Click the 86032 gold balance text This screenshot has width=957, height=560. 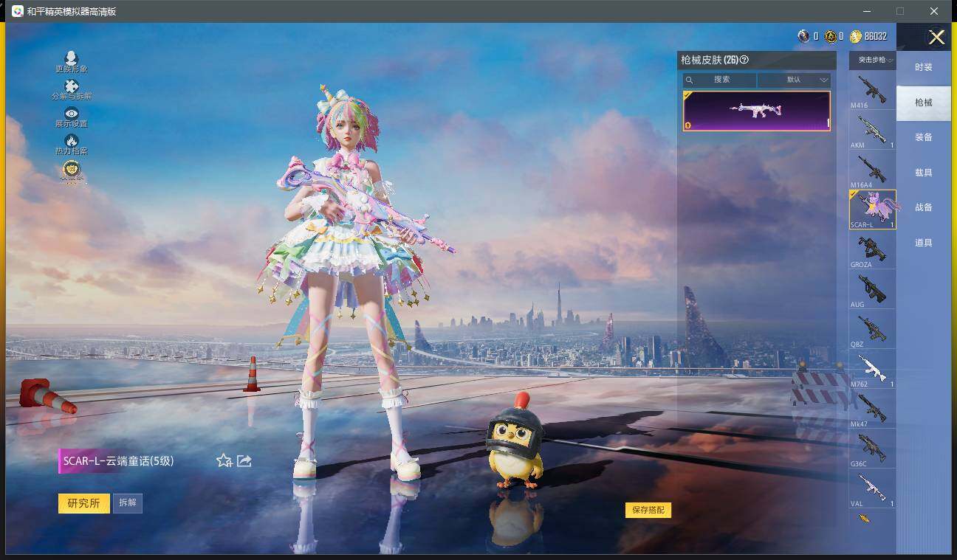click(876, 36)
